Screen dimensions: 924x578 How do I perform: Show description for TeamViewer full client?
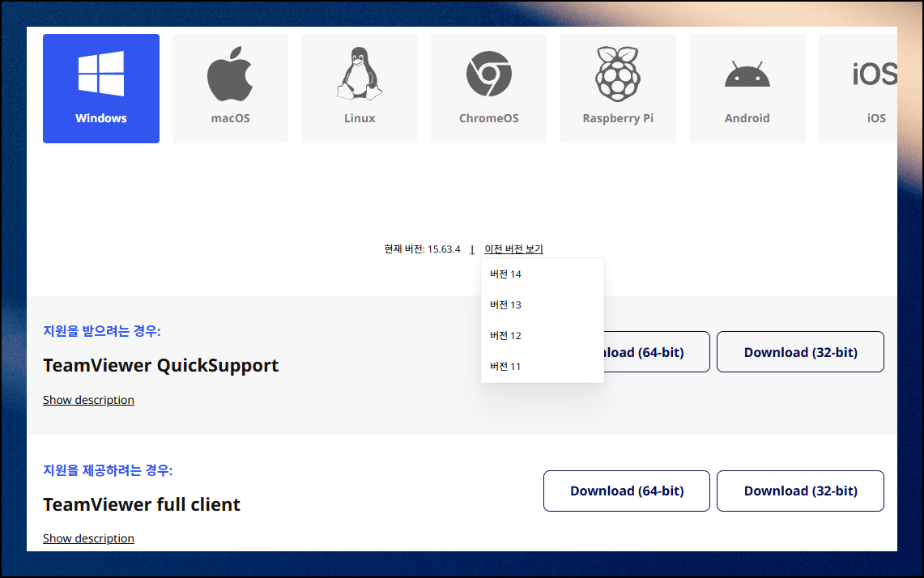(x=88, y=538)
